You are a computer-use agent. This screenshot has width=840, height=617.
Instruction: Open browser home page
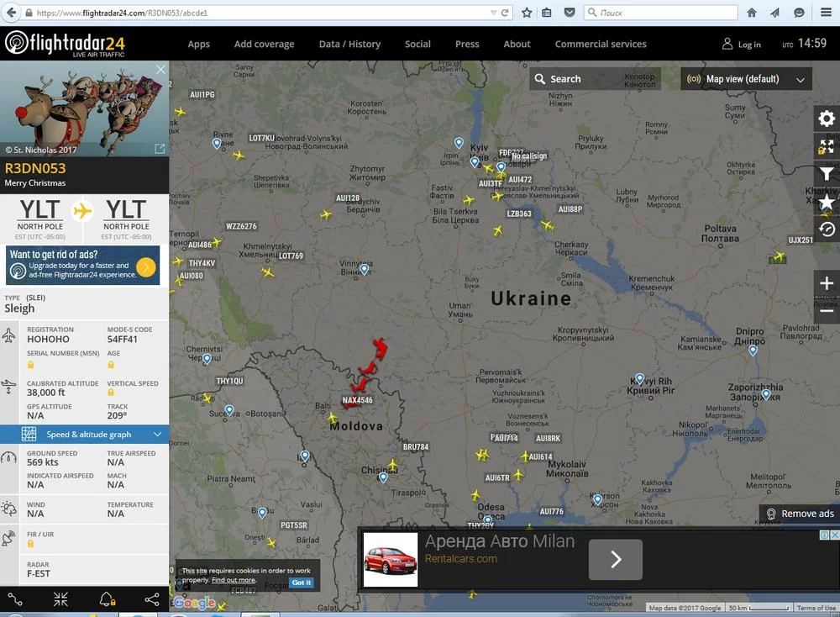pos(752,13)
